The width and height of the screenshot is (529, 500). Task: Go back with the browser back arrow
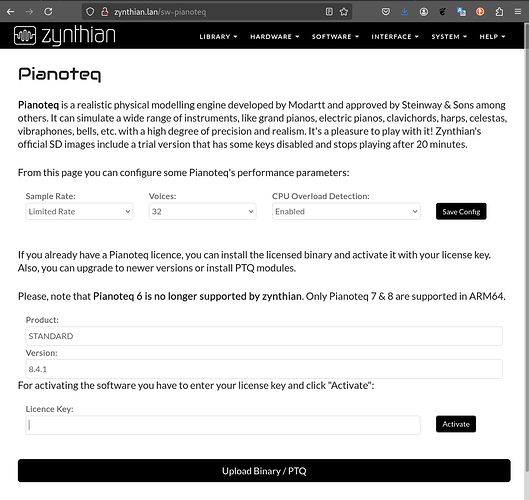(x=10, y=12)
